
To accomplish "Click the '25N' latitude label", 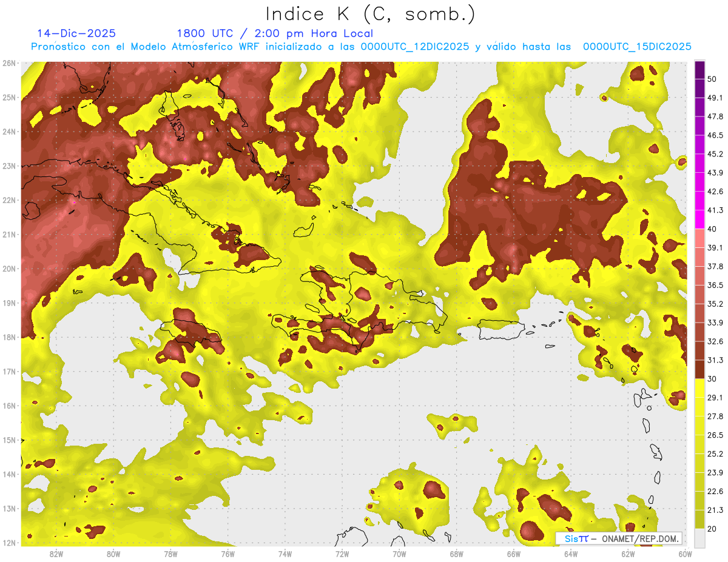I will pyautogui.click(x=9, y=97).
